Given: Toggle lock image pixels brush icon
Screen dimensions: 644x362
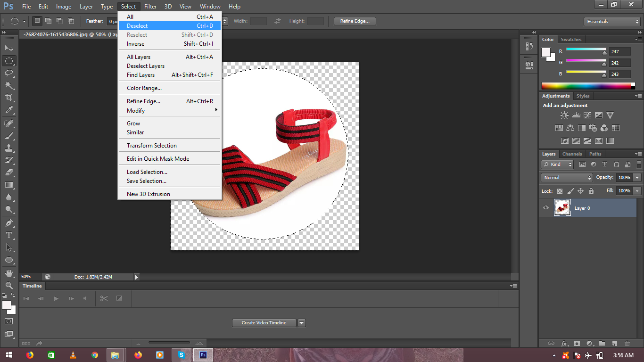Looking at the screenshot, I should [x=570, y=191].
